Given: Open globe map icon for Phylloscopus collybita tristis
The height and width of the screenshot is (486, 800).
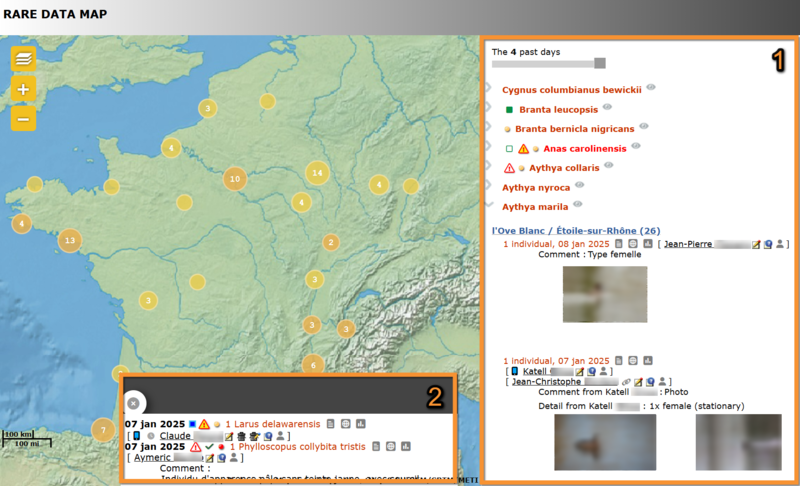Looking at the screenshot, I should [x=391, y=446].
